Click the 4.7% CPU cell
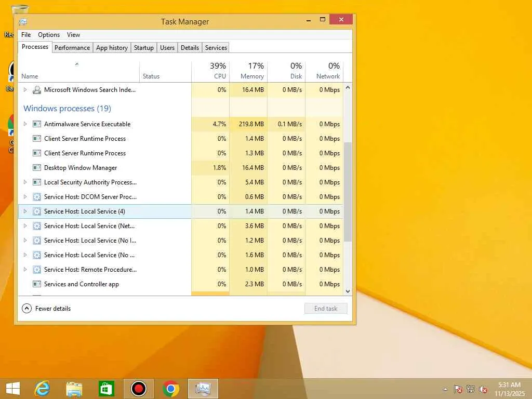 tap(211, 124)
